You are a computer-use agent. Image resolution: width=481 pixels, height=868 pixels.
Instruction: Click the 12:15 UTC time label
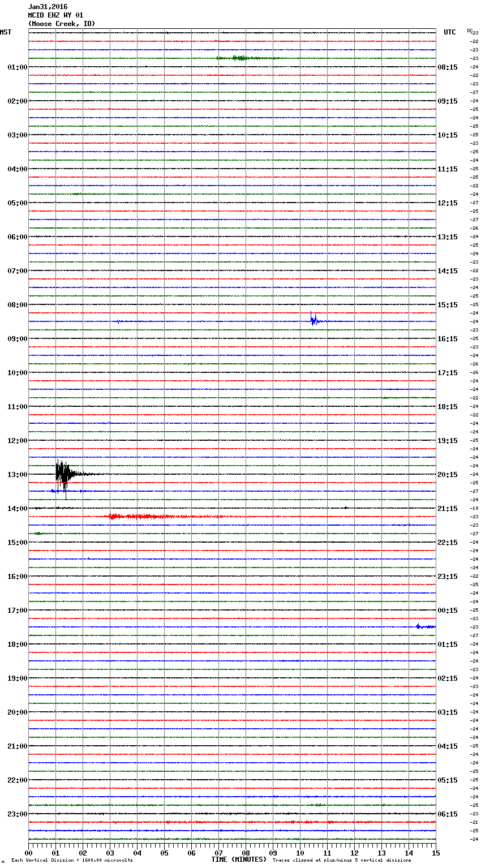click(x=448, y=203)
